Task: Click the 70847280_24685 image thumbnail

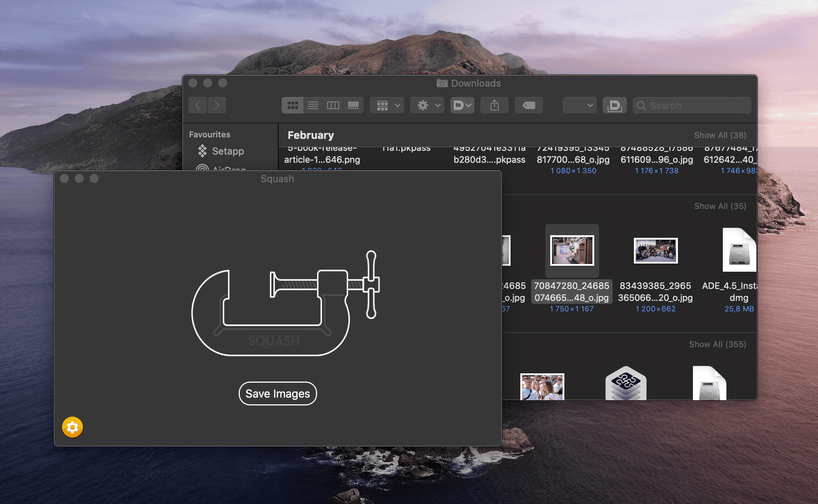Action: point(571,250)
